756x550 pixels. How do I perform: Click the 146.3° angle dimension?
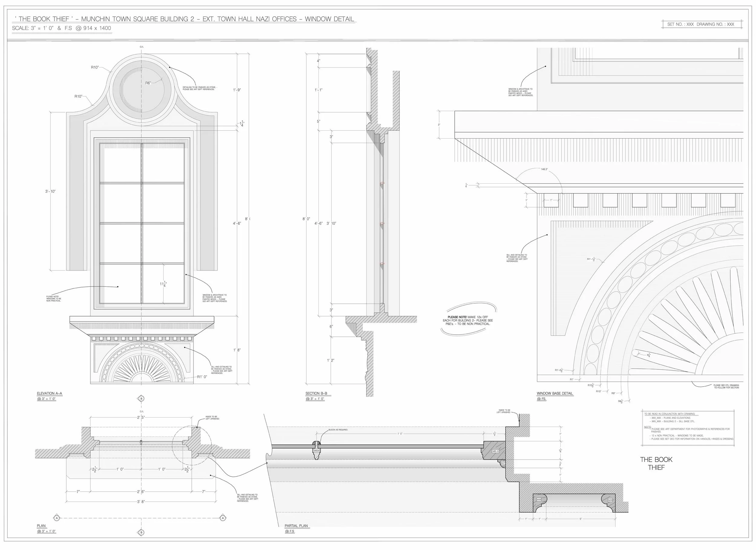(x=544, y=169)
